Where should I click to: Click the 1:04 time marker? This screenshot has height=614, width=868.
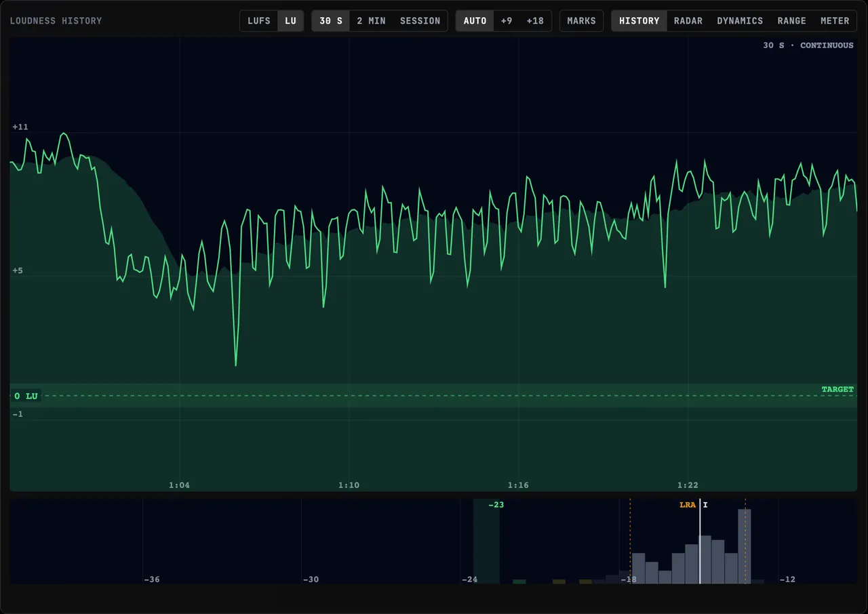click(179, 485)
